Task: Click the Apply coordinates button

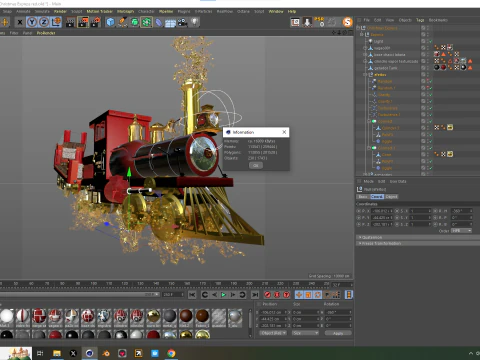Action: coord(338,333)
